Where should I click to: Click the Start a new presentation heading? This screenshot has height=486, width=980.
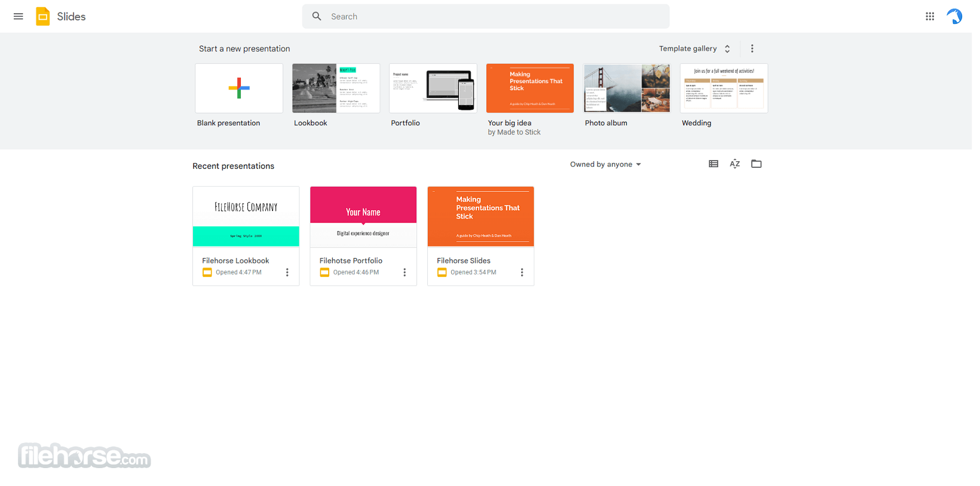click(244, 49)
